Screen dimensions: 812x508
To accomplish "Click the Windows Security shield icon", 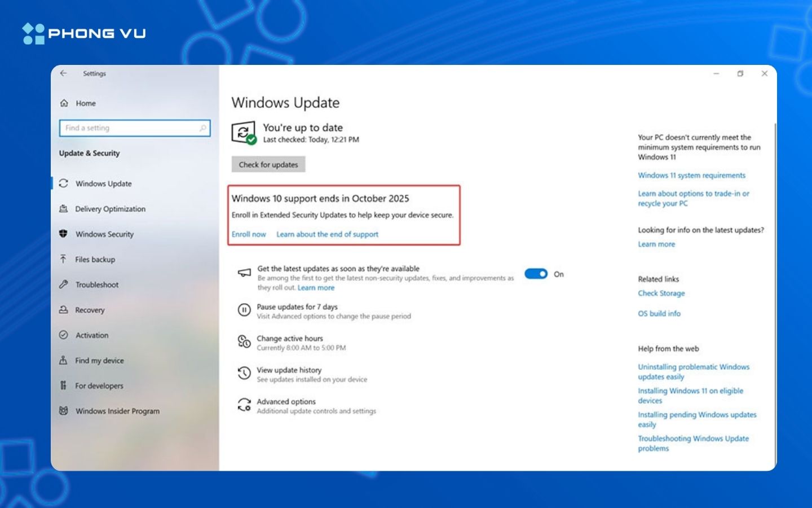I will pos(64,234).
